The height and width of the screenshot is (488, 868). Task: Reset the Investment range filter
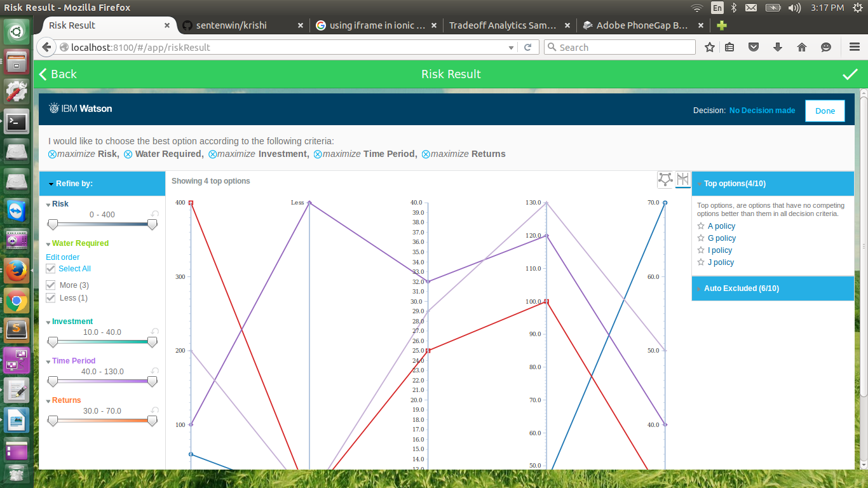154,332
